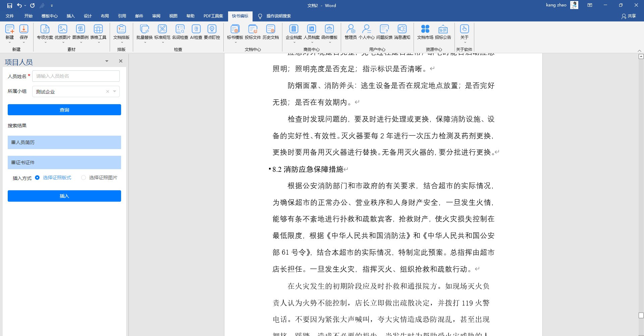The height and width of the screenshot is (336, 644).
Task: Clear the 测试企业 selection with the x
Action: (x=108, y=91)
